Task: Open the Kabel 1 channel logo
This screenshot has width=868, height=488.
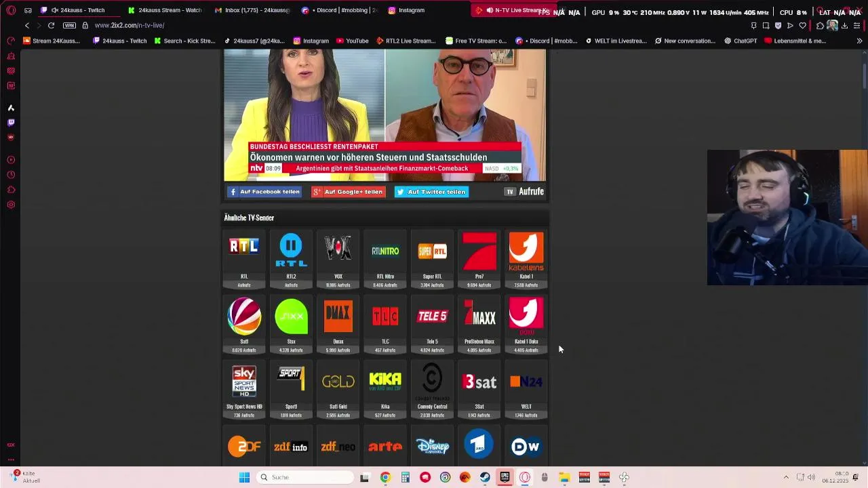Action: 526,251
